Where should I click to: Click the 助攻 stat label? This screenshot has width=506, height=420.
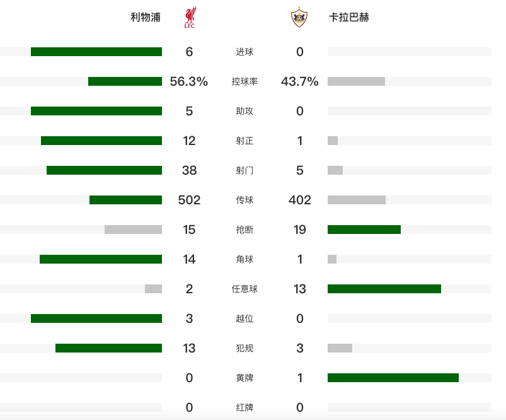pos(244,111)
